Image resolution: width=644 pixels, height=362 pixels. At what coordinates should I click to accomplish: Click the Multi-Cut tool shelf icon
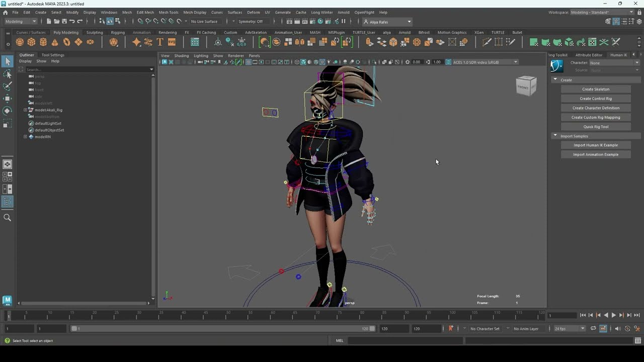pyautogui.click(x=487, y=42)
